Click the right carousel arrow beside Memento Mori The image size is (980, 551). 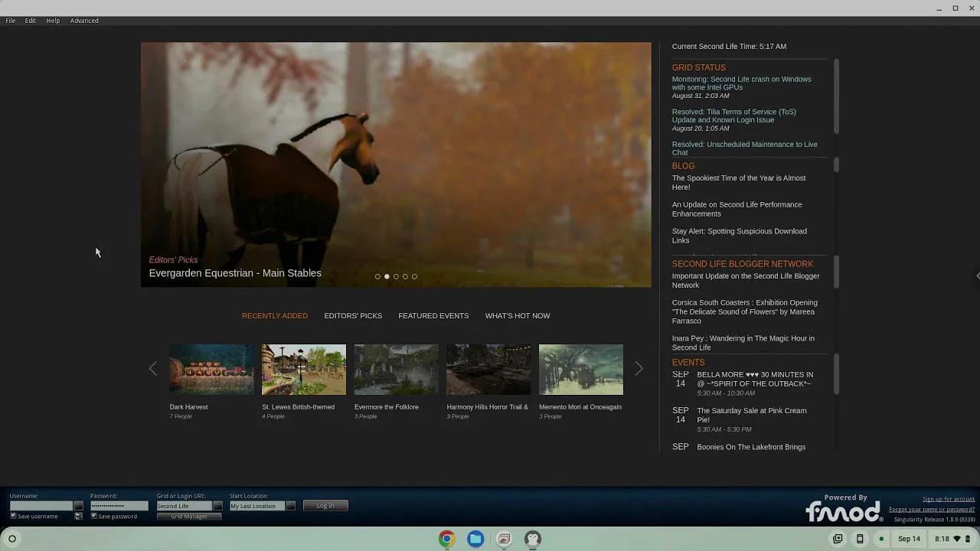click(639, 369)
